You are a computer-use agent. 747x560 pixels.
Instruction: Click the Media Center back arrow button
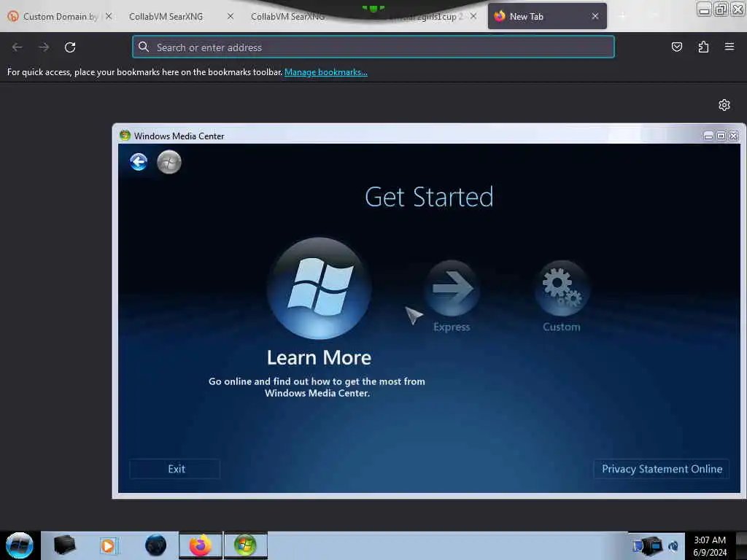click(x=139, y=162)
